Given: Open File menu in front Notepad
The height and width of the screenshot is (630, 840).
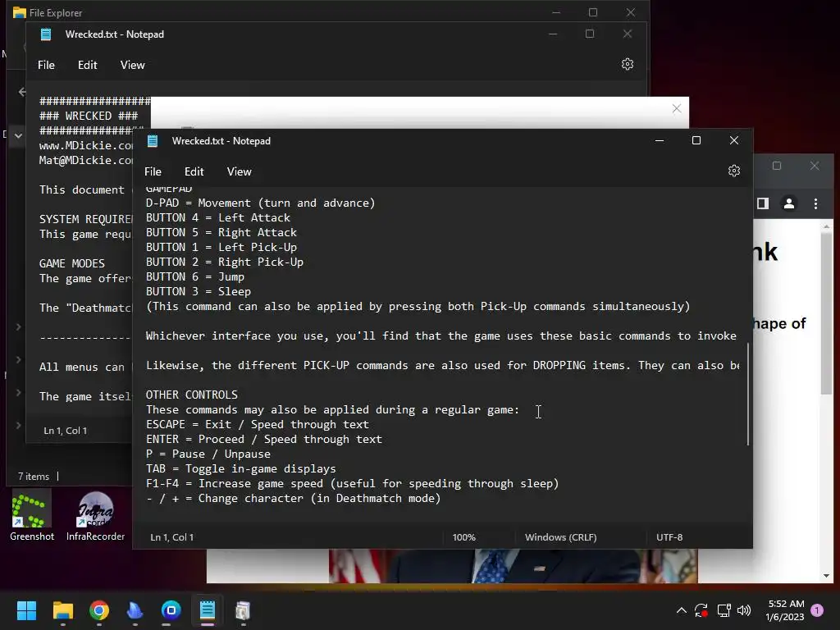Looking at the screenshot, I should click(x=153, y=171).
